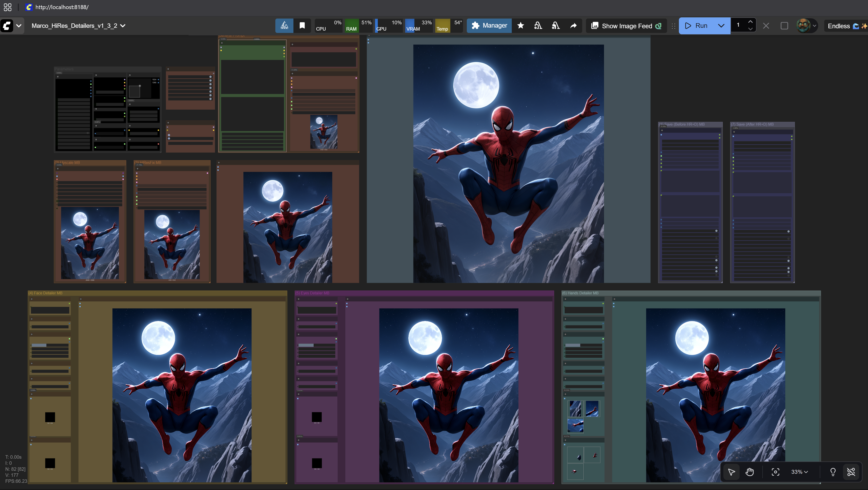Select the pointer select tool

731,472
